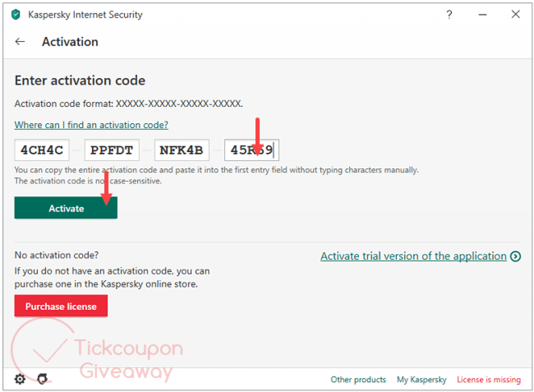Minimize the Kaspersky window
Image resolution: width=534 pixels, height=392 pixels.
[x=482, y=15]
